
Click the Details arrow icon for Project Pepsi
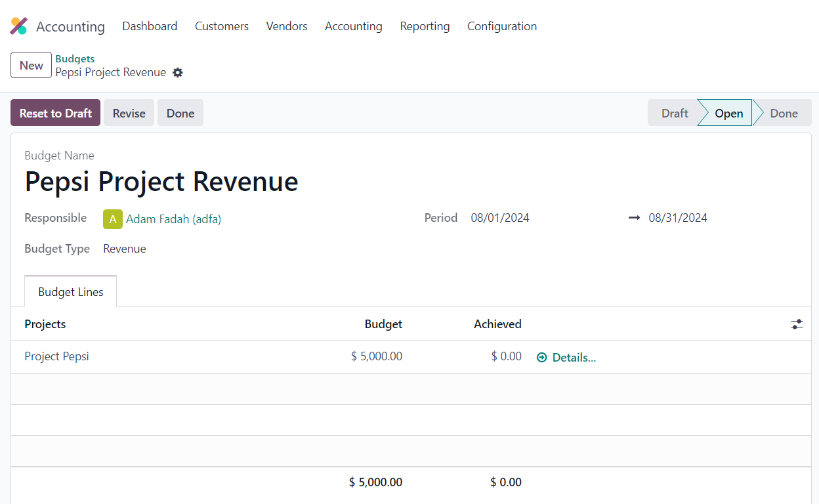(x=542, y=358)
